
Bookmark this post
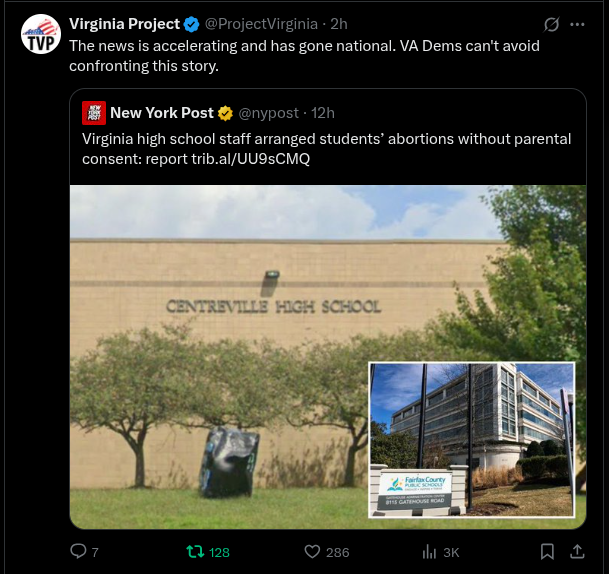coord(547,551)
